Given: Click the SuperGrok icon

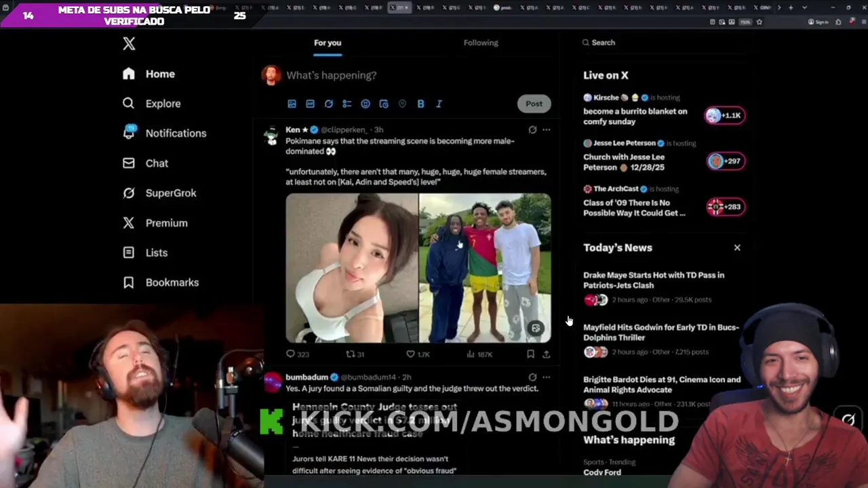Looking at the screenshot, I should [x=129, y=193].
